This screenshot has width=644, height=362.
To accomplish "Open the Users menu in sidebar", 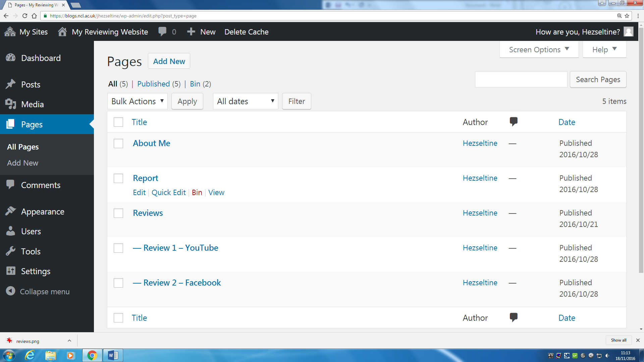I will (x=31, y=231).
